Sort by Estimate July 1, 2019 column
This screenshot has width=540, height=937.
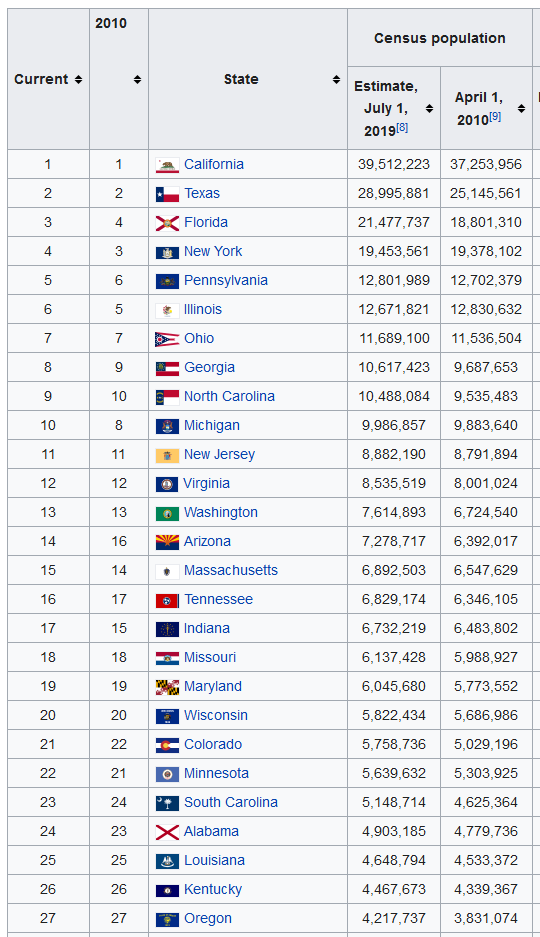[x=429, y=109]
